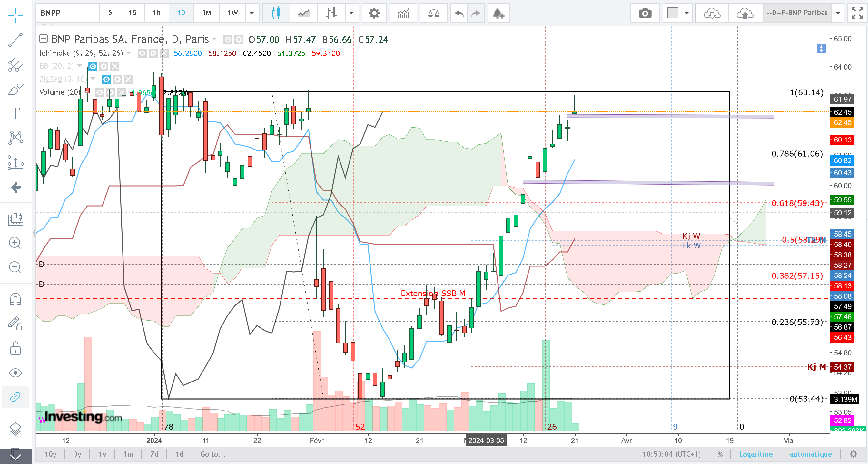Toggle fullscreen mode
The height and width of the screenshot is (464, 868).
pyautogui.click(x=857, y=13)
